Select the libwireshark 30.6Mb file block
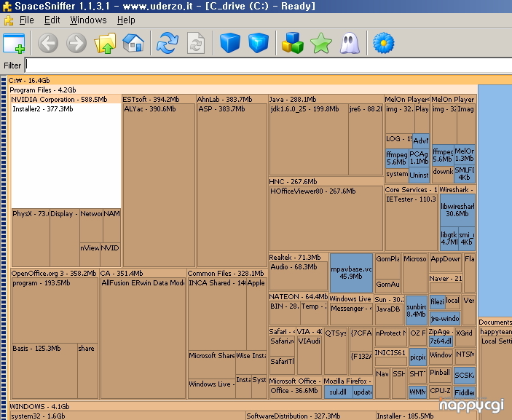 coord(457,210)
